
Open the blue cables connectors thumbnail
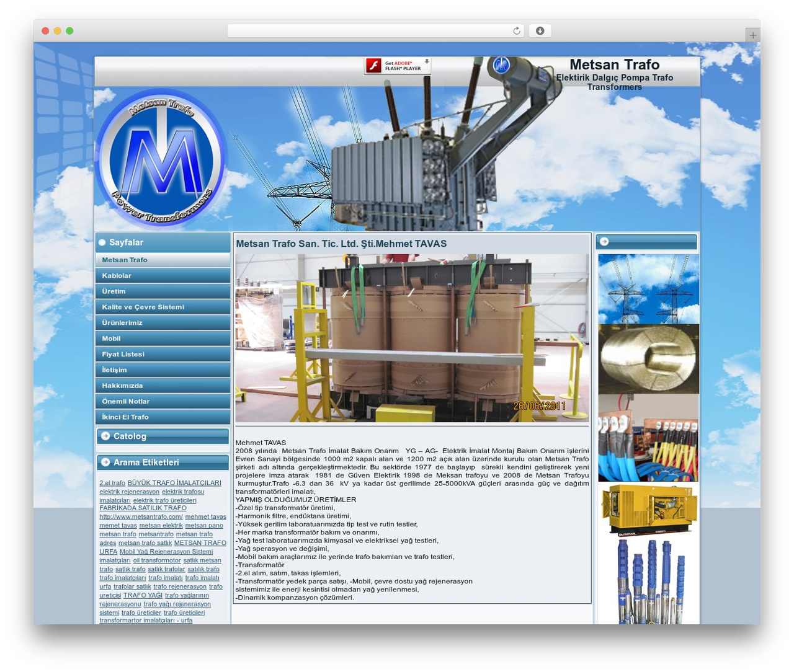[x=648, y=438]
